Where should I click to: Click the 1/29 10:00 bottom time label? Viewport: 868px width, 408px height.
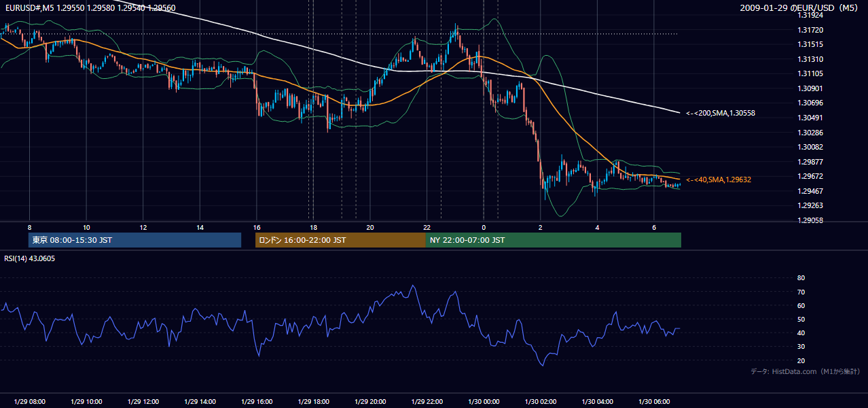point(86,402)
